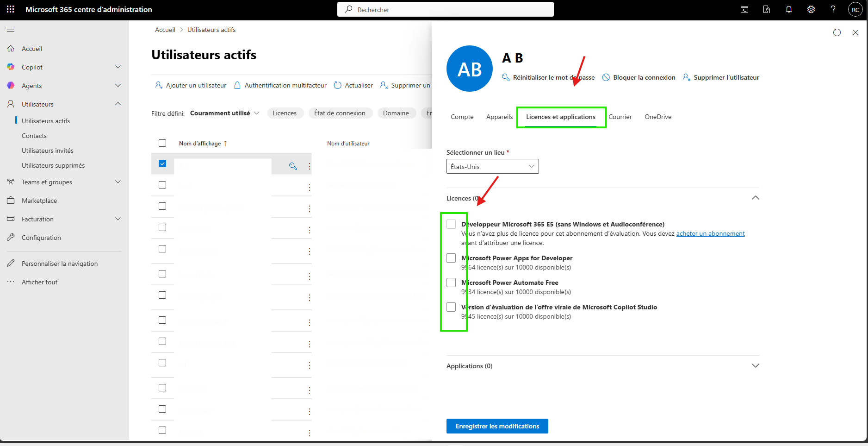Check Microsoft Power Apps for Developer license

pyautogui.click(x=451, y=258)
